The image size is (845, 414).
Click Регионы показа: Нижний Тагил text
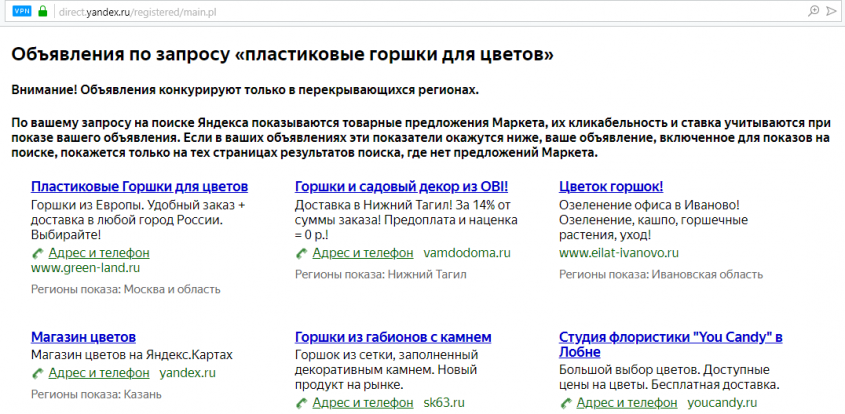[x=380, y=274]
